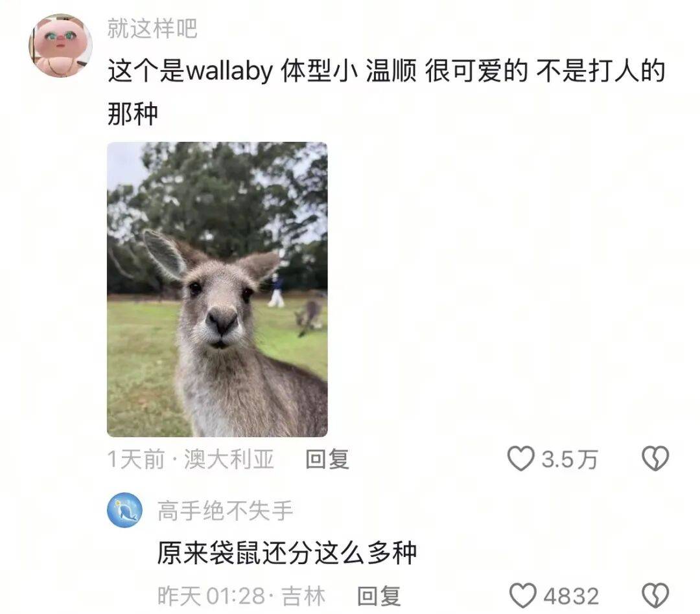Image resolution: width=700 pixels, height=614 pixels.
Task: Tap the 3.5万 like count
Action: pos(570,459)
